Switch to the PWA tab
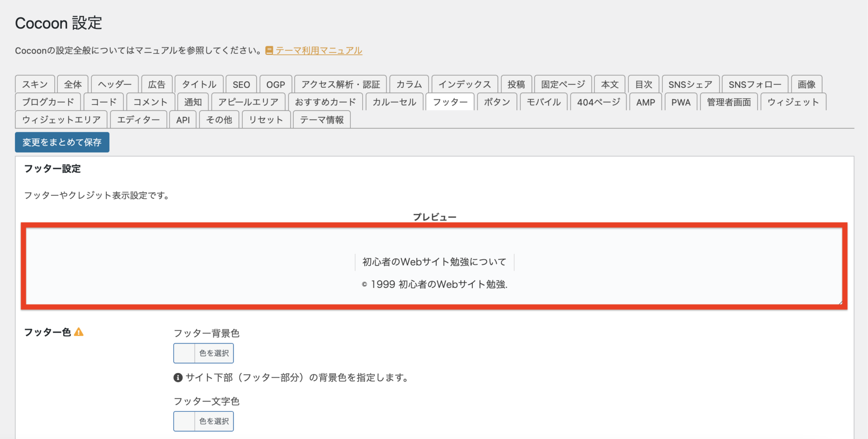 tap(681, 102)
